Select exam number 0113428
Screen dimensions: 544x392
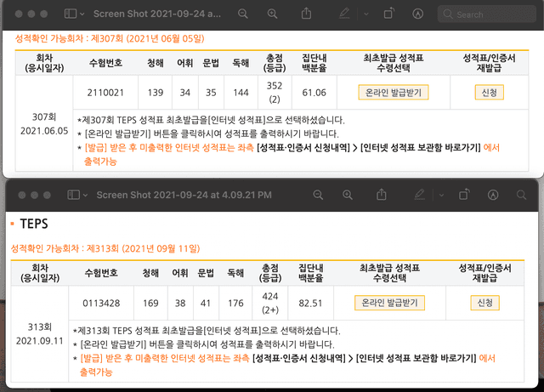(x=101, y=303)
